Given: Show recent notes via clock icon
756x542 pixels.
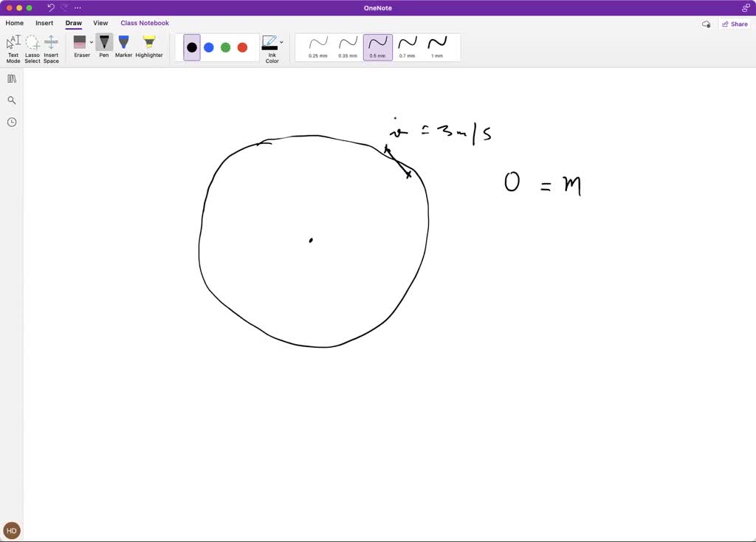Looking at the screenshot, I should click(11, 122).
